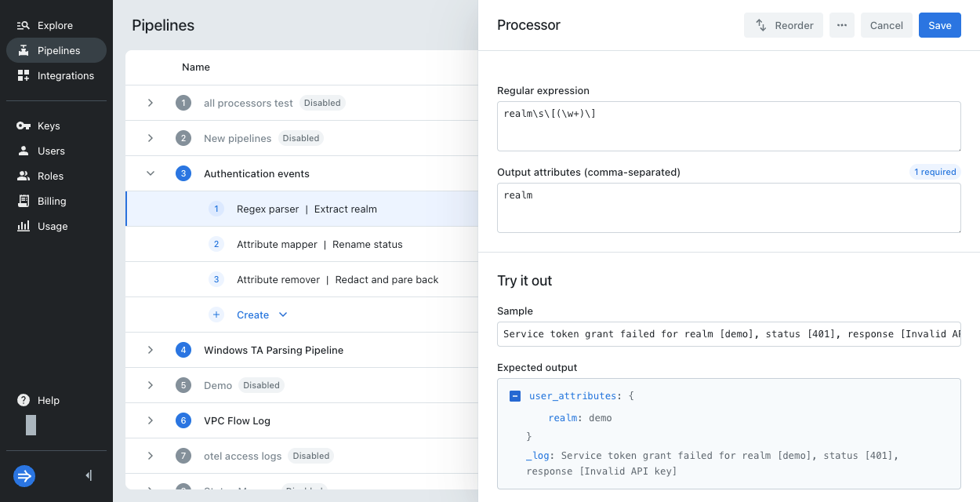Click the Regular expression input field
The height and width of the screenshot is (502, 980).
click(x=728, y=125)
